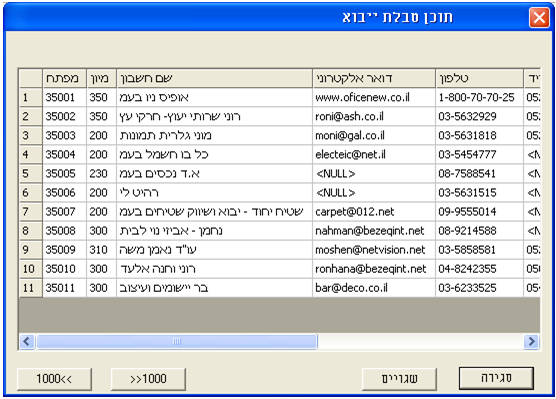Select row header number 4
This screenshot has height=399, width=556.
[x=31, y=155]
